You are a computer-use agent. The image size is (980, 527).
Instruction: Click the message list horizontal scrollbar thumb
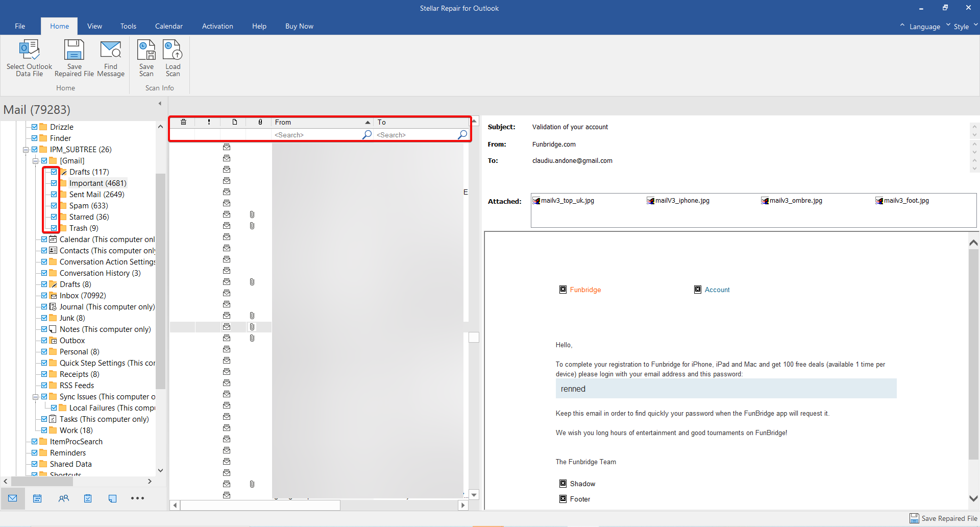(x=260, y=506)
